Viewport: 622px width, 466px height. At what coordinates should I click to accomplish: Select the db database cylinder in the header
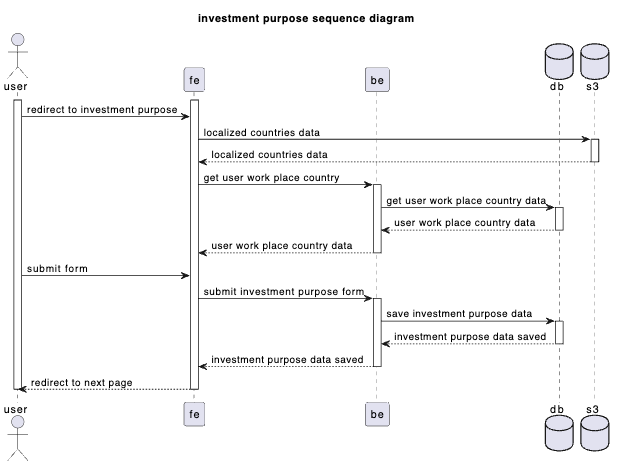pyautogui.click(x=557, y=59)
